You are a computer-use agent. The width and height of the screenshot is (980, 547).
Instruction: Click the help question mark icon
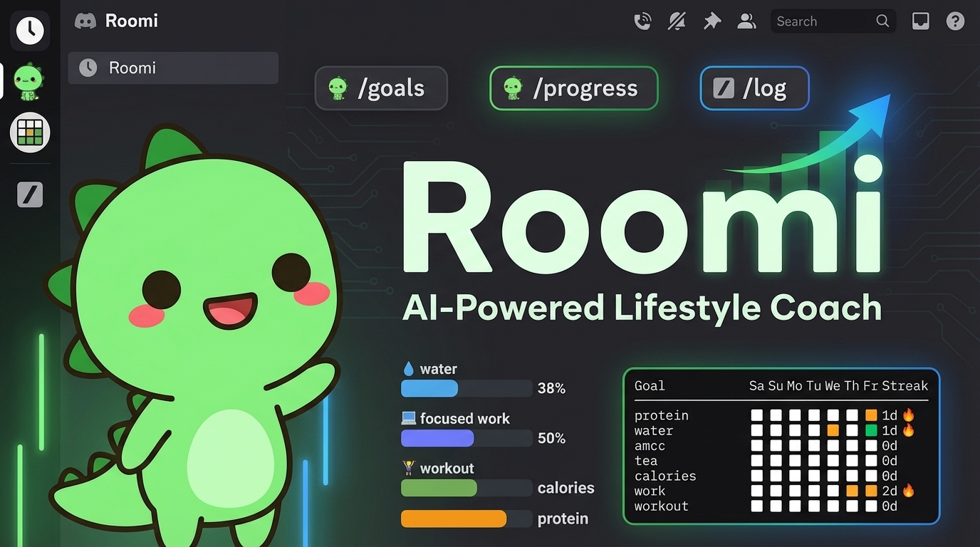955,21
